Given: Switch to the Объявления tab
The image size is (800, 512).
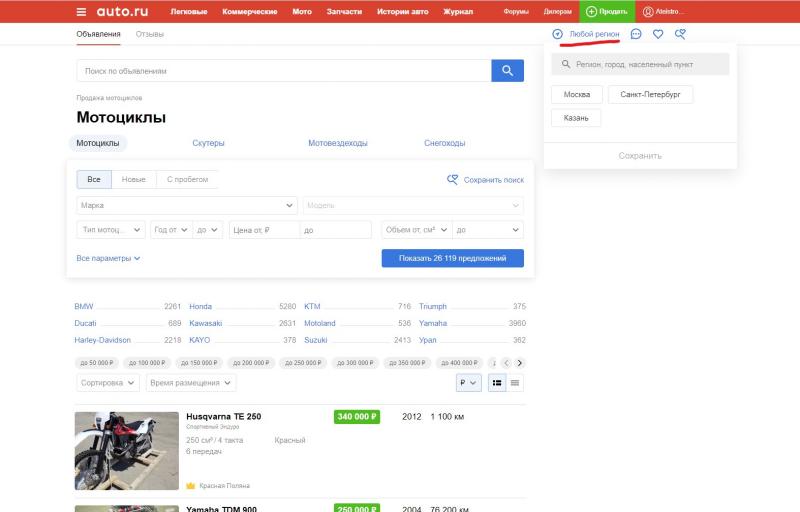Looking at the screenshot, I should click(x=98, y=34).
